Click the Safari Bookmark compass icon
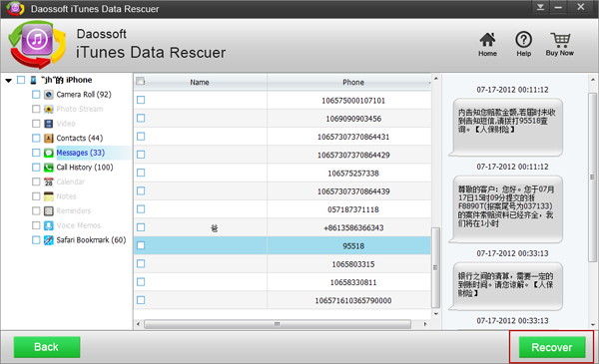Viewport: 599px width, 364px height. pos(49,240)
